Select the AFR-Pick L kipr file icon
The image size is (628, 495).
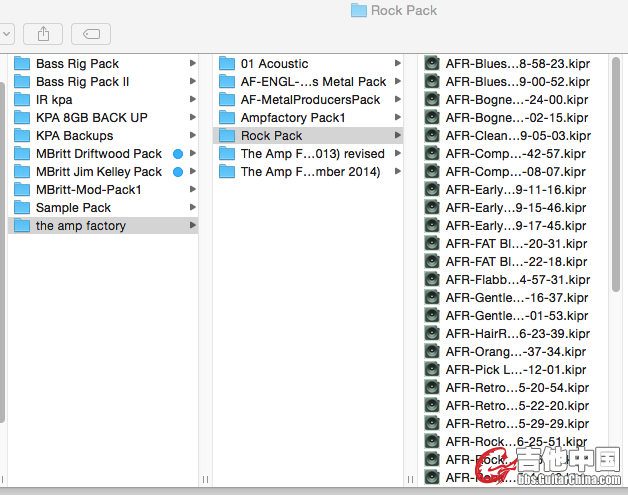click(432, 370)
